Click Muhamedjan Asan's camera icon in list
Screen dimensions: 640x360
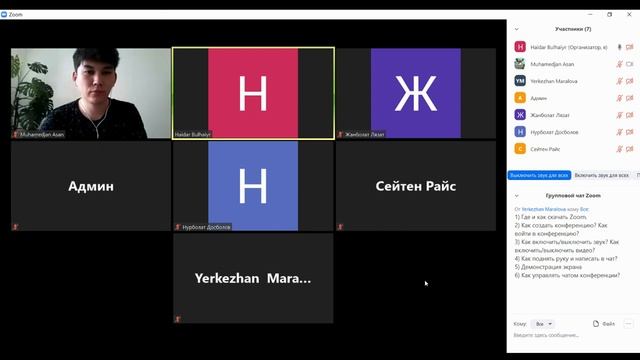click(630, 64)
